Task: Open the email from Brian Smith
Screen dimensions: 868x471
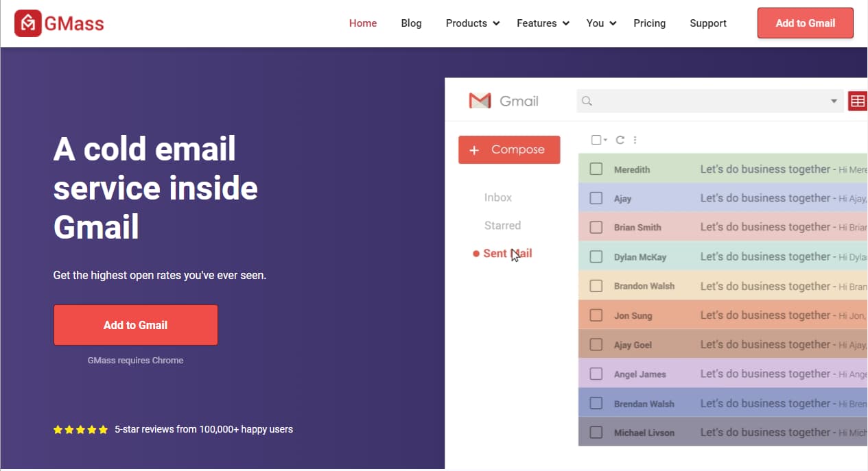Action: point(723,227)
